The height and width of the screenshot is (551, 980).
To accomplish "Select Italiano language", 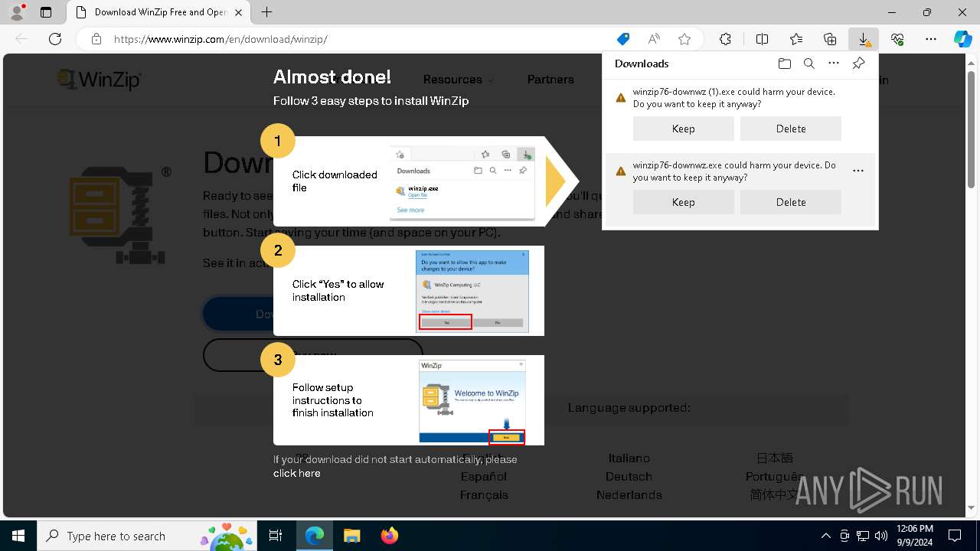I will (629, 458).
